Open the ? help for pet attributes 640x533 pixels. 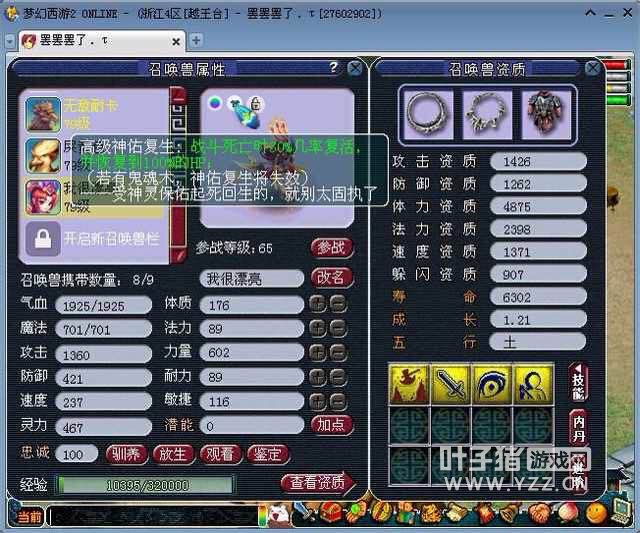point(333,67)
